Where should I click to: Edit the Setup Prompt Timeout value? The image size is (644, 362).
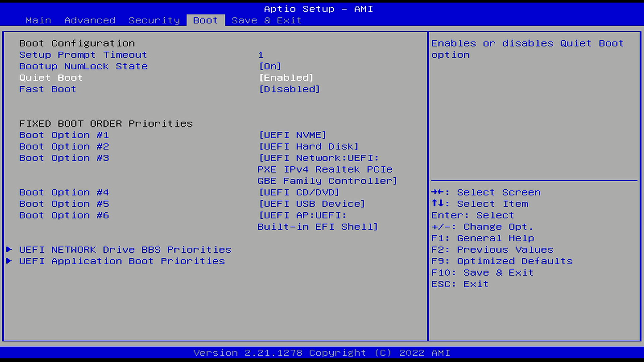click(261, 55)
